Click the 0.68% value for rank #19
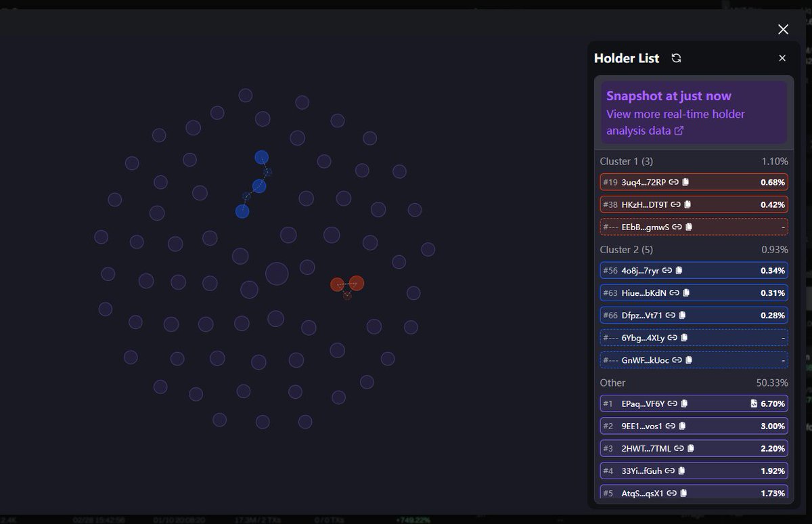 [773, 182]
